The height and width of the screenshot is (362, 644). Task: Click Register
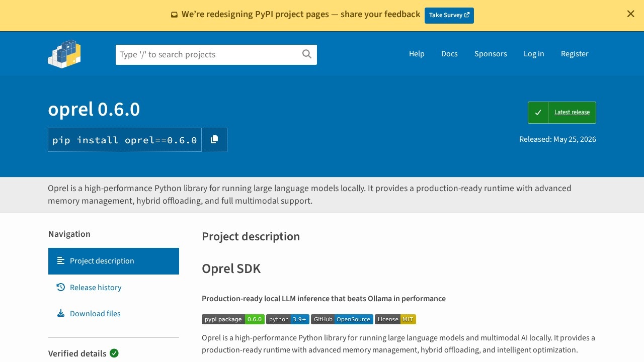tap(575, 54)
